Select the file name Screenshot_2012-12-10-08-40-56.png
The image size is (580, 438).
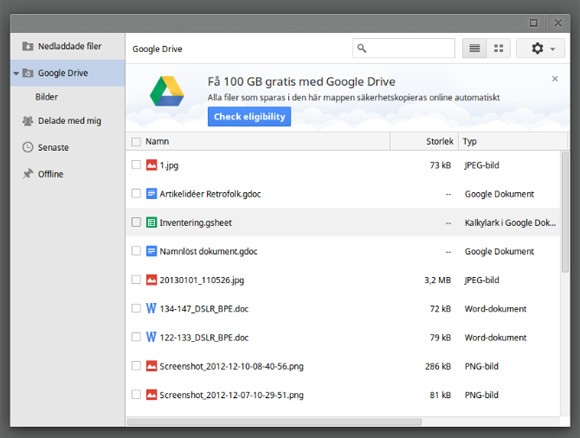pos(232,366)
